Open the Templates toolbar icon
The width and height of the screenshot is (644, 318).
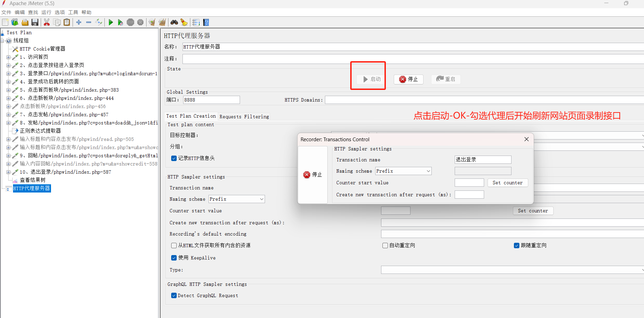coord(15,23)
